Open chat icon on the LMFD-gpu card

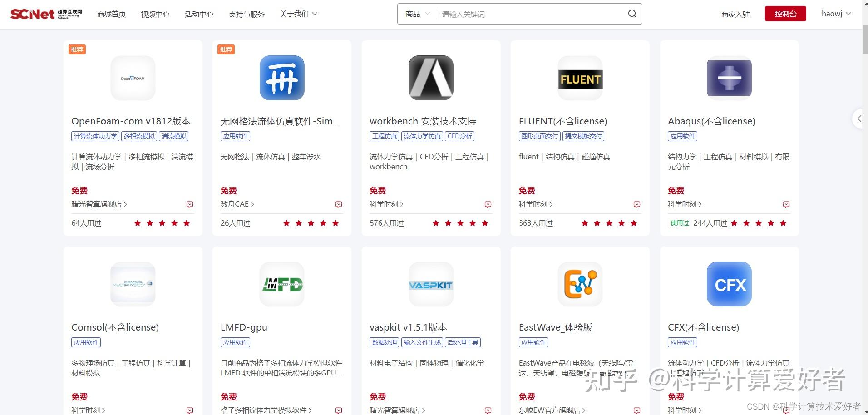click(x=339, y=410)
